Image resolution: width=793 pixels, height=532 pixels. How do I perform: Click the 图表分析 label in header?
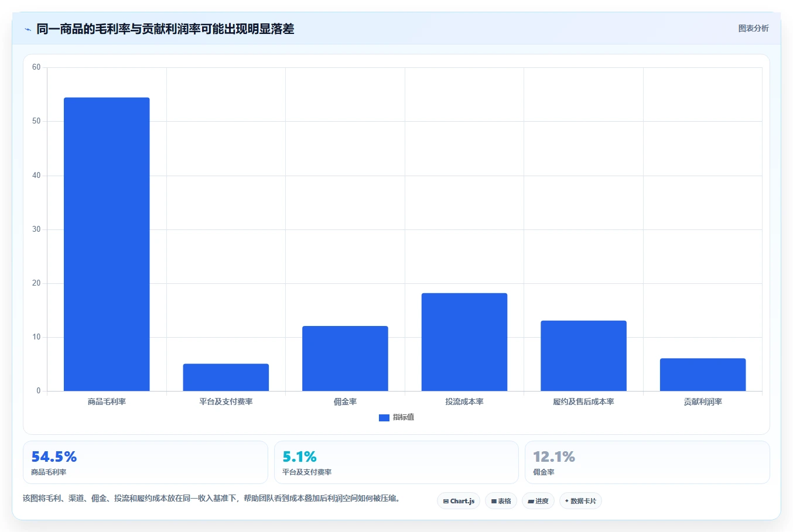point(753,28)
